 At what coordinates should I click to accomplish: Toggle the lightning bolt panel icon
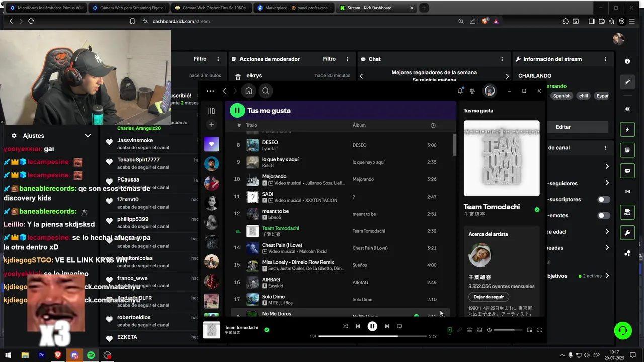coord(627,130)
